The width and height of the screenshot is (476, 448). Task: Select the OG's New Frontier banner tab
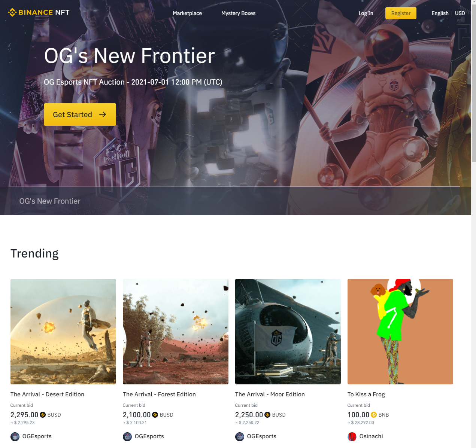pos(50,201)
